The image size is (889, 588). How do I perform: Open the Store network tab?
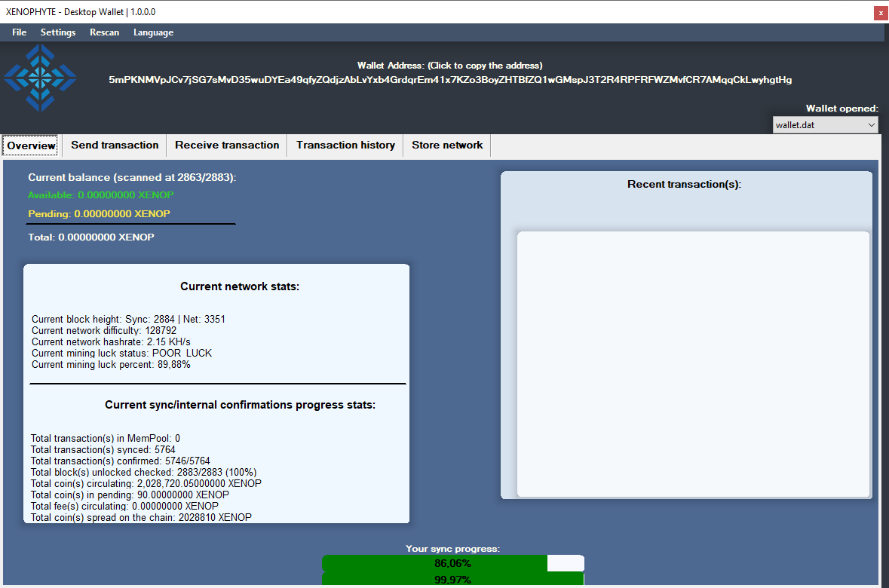coord(446,145)
